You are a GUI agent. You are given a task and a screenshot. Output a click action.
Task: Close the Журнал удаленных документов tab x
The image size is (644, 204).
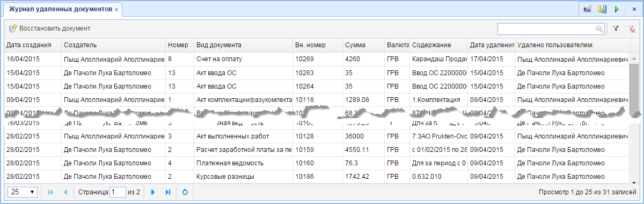[x=116, y=10]
